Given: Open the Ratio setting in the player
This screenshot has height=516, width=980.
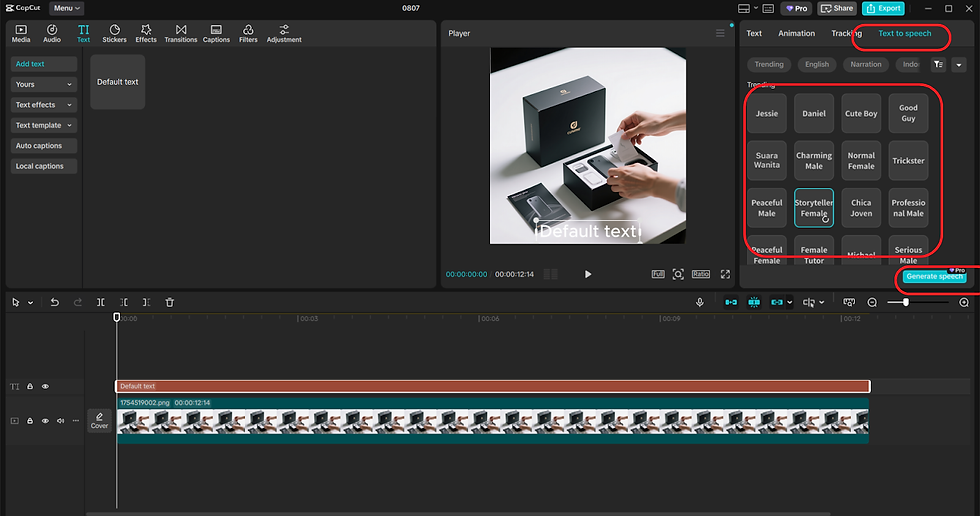Looking at the screenshot, I should [701, 274].
